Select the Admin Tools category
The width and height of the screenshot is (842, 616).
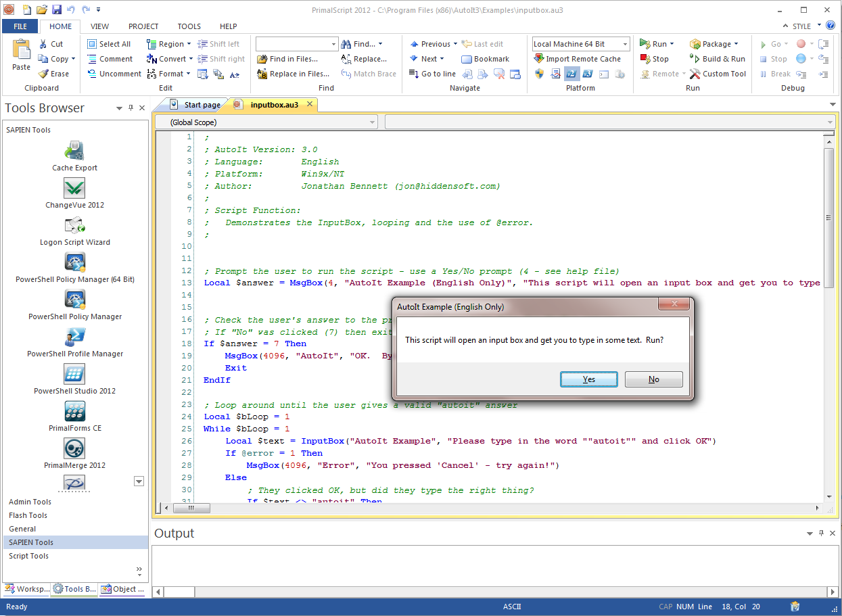(x=75, y=502)
